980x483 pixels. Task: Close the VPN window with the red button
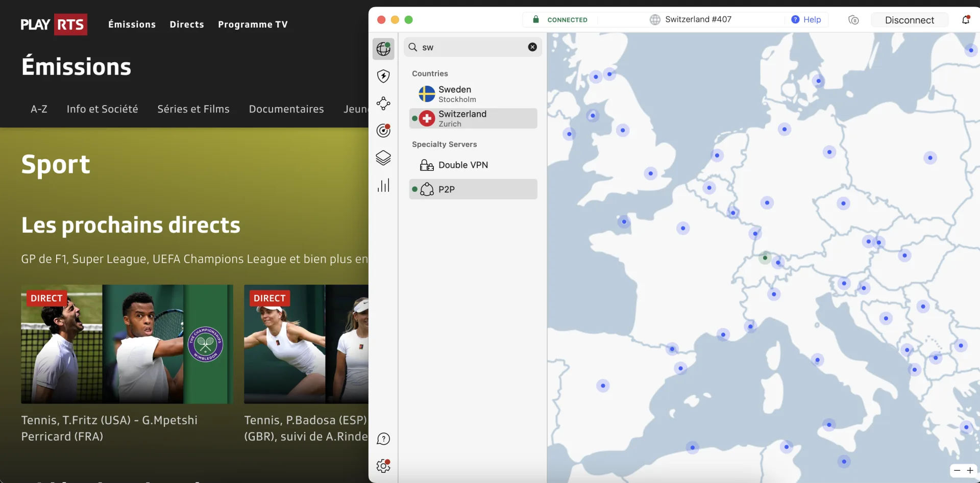coord(381,19)
